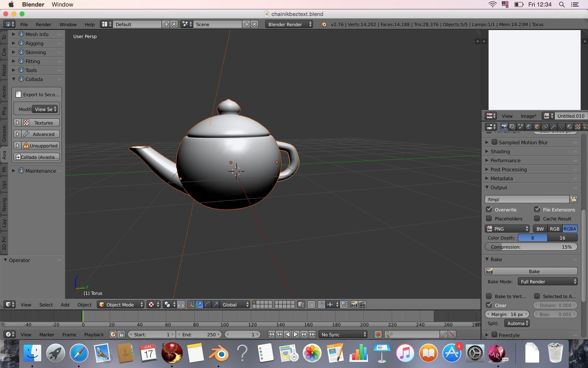Open the No Sync playback dropdown
Viewport: 588px width, 368px height.
343,334
